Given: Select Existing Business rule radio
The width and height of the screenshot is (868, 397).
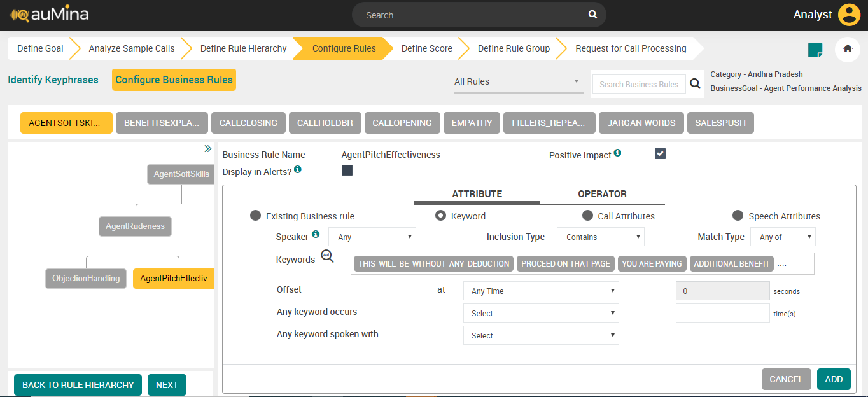Looking at the screenshot, I should 255,216.
